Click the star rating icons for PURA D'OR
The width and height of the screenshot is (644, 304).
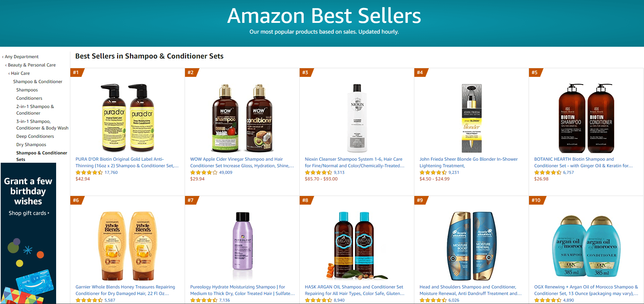(x=89, y=172)
